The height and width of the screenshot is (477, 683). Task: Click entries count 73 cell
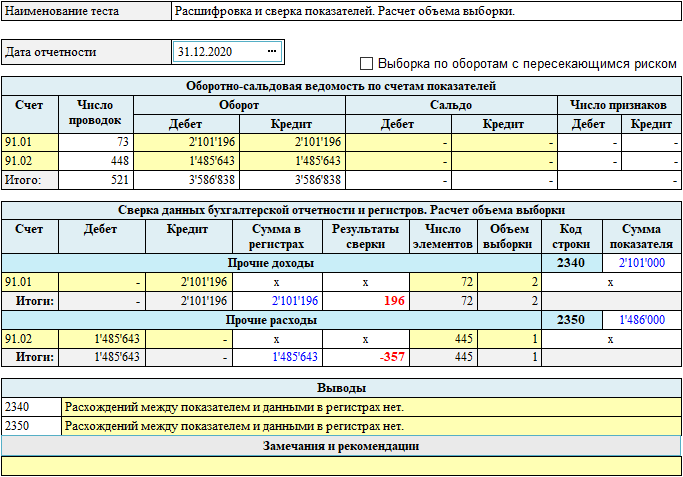pos(96,142)
